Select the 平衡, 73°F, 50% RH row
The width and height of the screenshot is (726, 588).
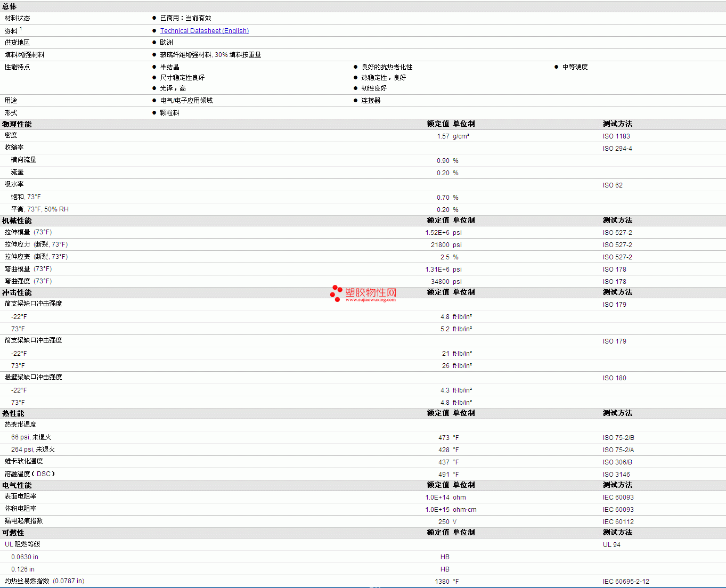[40, 209]
